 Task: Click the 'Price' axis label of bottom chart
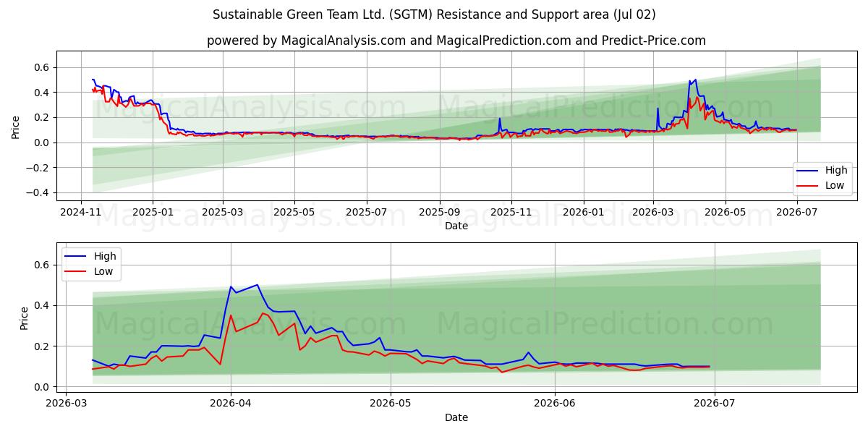pyautogui.click(x=25, y=318)
